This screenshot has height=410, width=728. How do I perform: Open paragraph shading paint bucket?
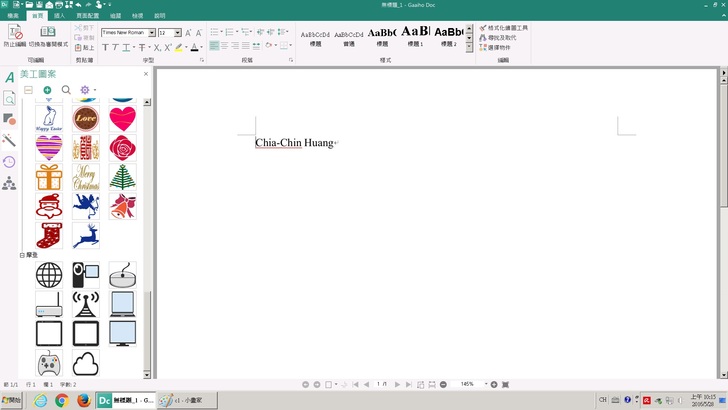pyautogui.click(x=269, y=46)
